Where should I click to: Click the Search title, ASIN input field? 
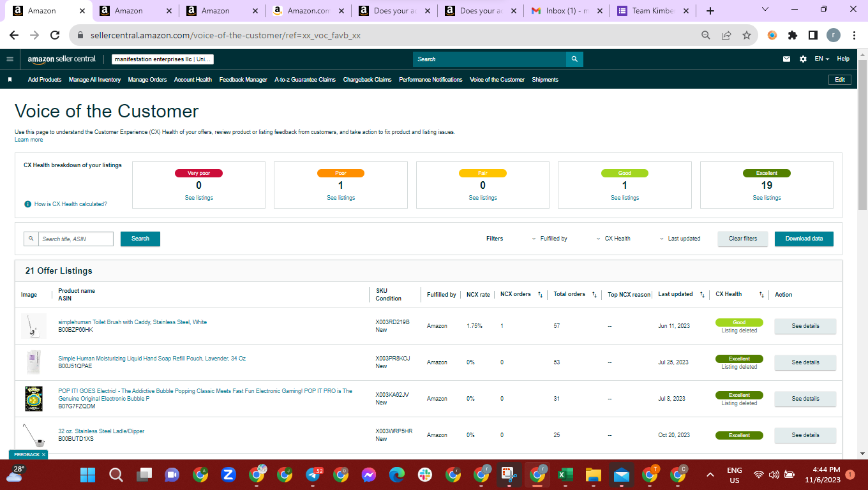pyautogui.click(x=76, y=239)
